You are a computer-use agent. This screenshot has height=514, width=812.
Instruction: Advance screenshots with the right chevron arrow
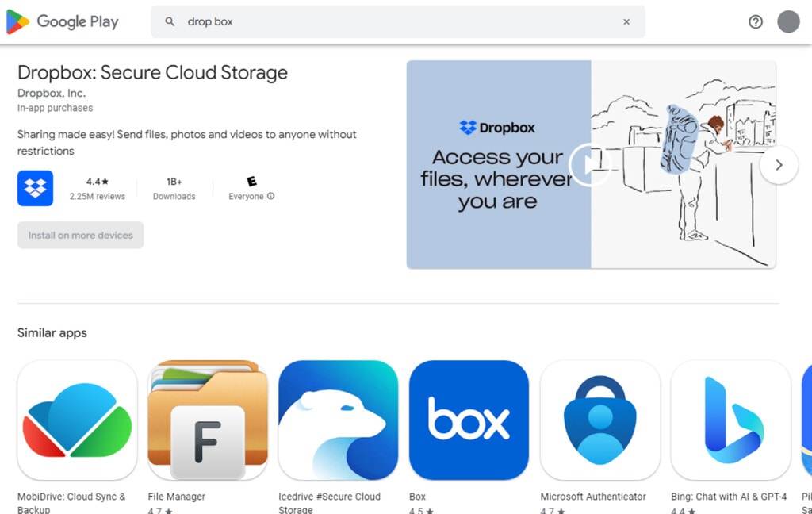pyautogui.click(x=779, y=165)
